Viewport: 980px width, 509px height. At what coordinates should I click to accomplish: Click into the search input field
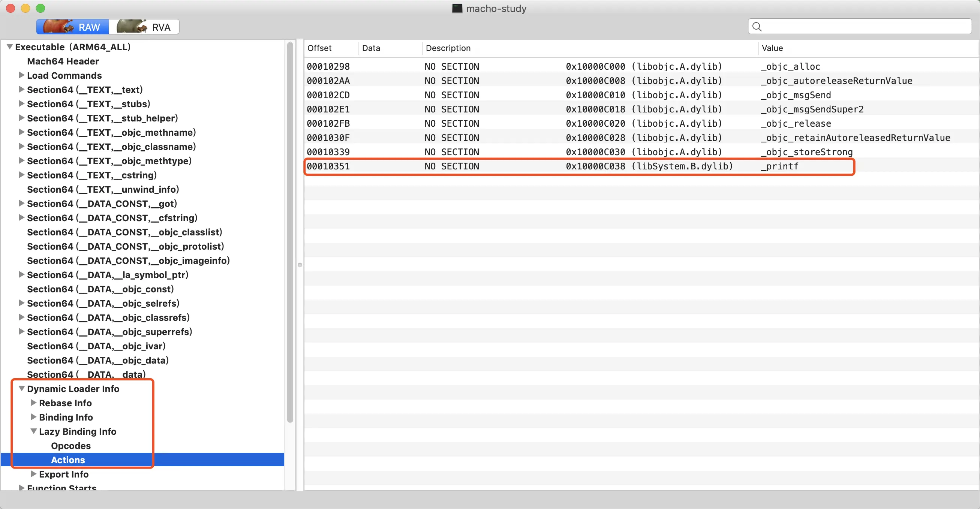pyautogui.click(x=863, y=27)
